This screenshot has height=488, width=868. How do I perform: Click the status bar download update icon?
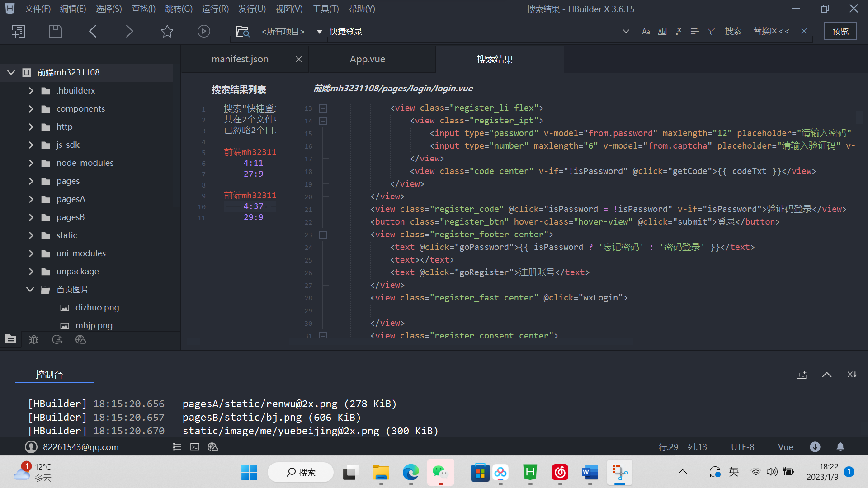coord(815,447)
